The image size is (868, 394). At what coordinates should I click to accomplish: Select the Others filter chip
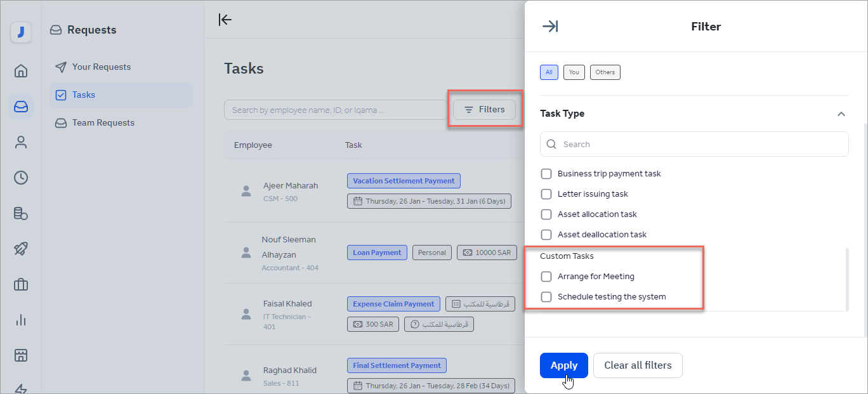click(x=605, y=72)
